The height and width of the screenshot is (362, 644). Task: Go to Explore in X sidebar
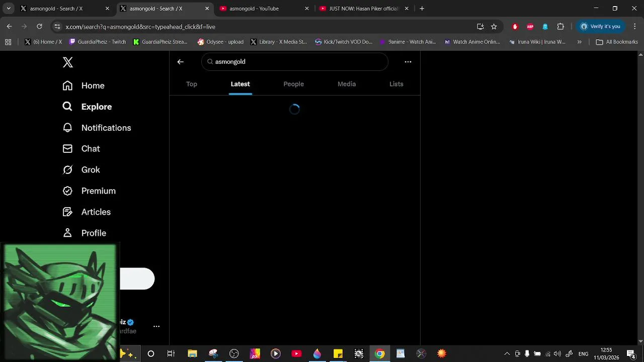[87, 107]
